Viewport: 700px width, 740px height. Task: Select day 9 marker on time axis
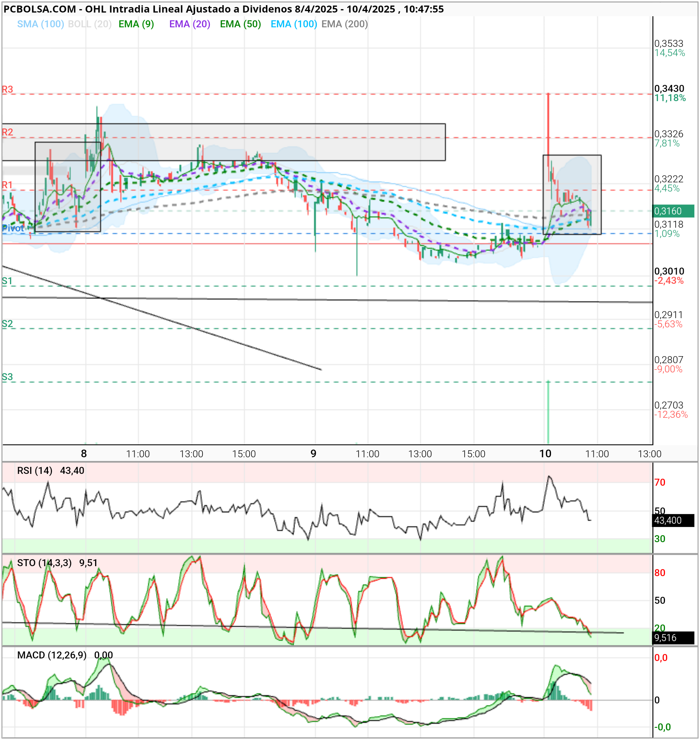coord(313,454)
